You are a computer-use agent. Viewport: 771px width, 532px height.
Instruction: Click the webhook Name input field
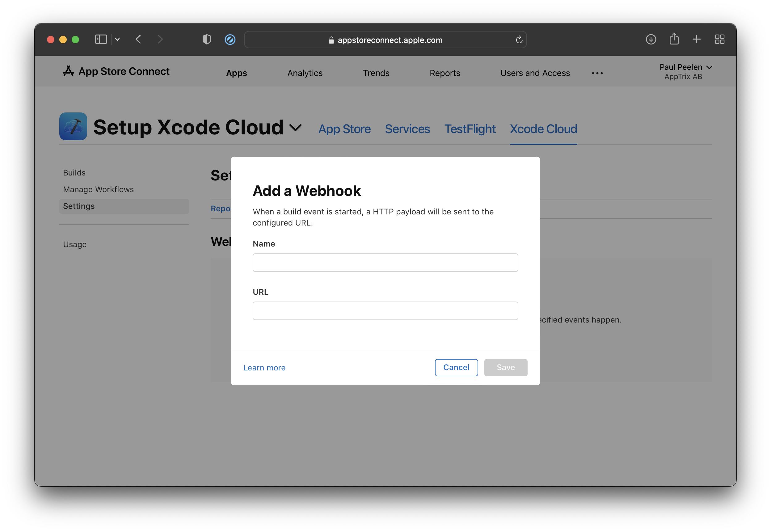pyautogui.click(x=385, y=263)
